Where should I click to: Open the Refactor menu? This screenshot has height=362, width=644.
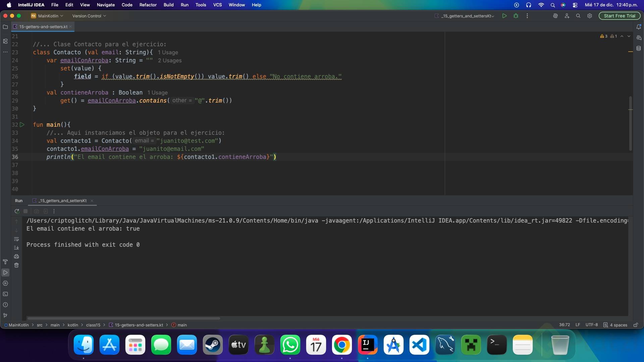coord(148,5)
